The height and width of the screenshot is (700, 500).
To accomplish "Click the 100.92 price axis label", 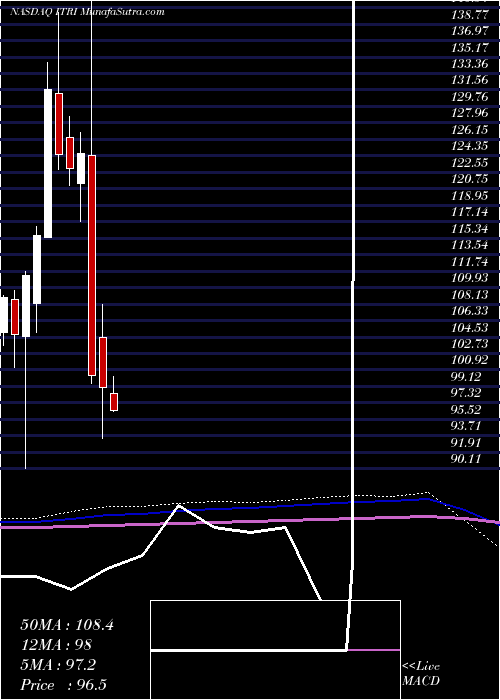I will point(470,361).
